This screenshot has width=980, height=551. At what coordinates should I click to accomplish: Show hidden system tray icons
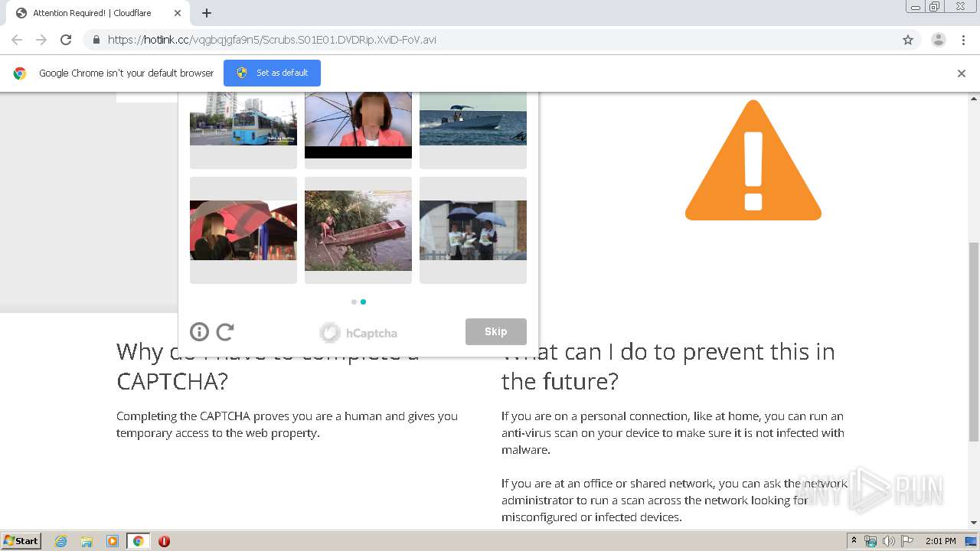click(x=854, y=541)
